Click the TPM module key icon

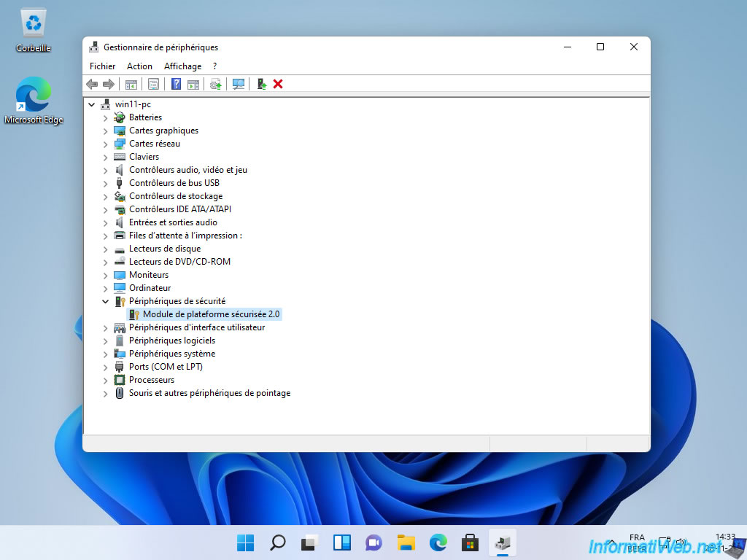click(134, 314)
